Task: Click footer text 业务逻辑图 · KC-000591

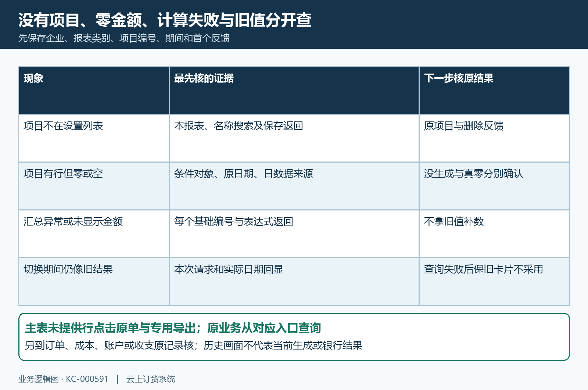Action: pyautogui.click(x=63, y=379)
